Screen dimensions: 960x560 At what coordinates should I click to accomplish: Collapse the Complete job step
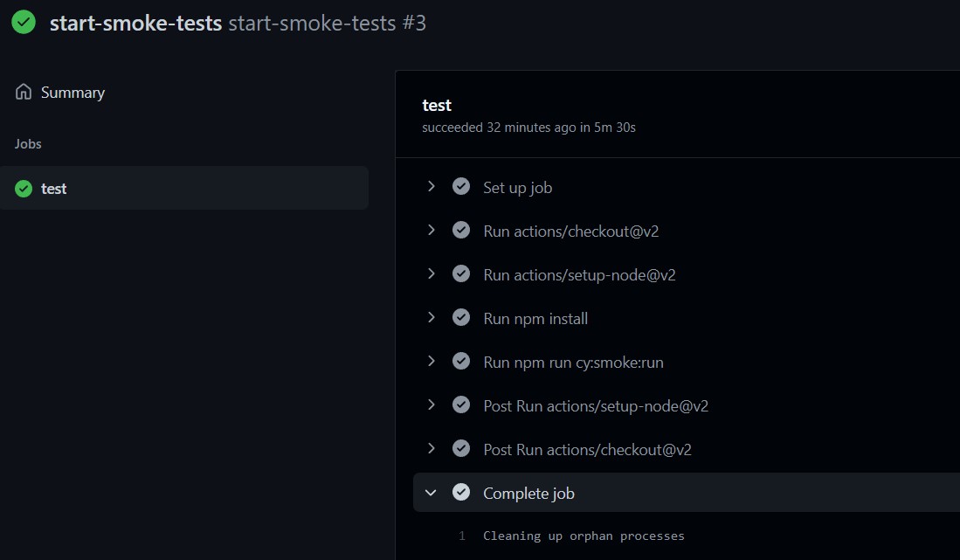coord(430,492)
